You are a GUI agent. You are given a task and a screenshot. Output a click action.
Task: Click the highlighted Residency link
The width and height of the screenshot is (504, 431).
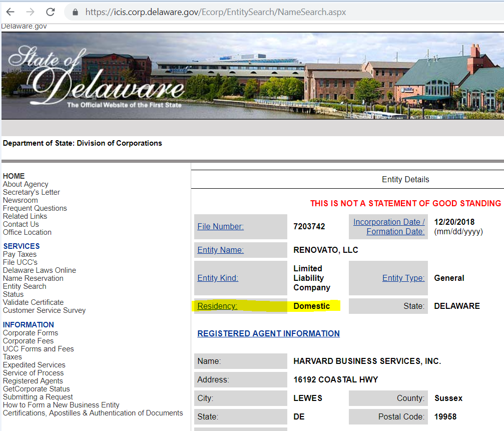[x=217, y=306]
